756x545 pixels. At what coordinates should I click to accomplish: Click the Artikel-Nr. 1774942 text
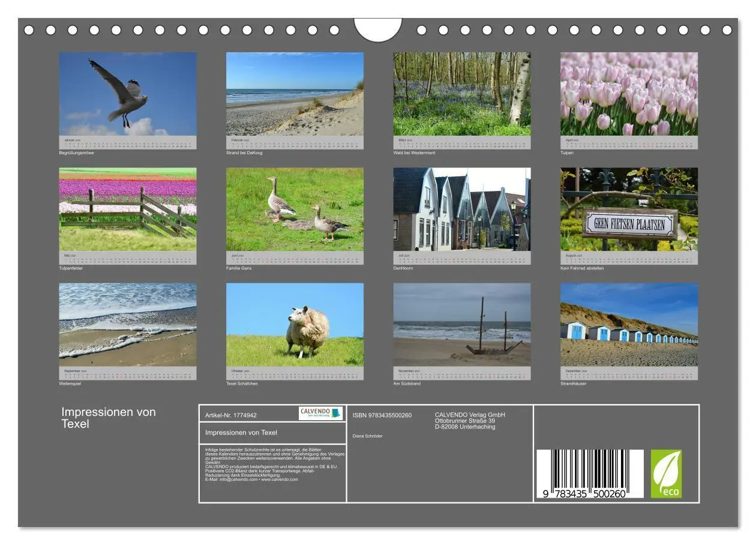(231, 415)
